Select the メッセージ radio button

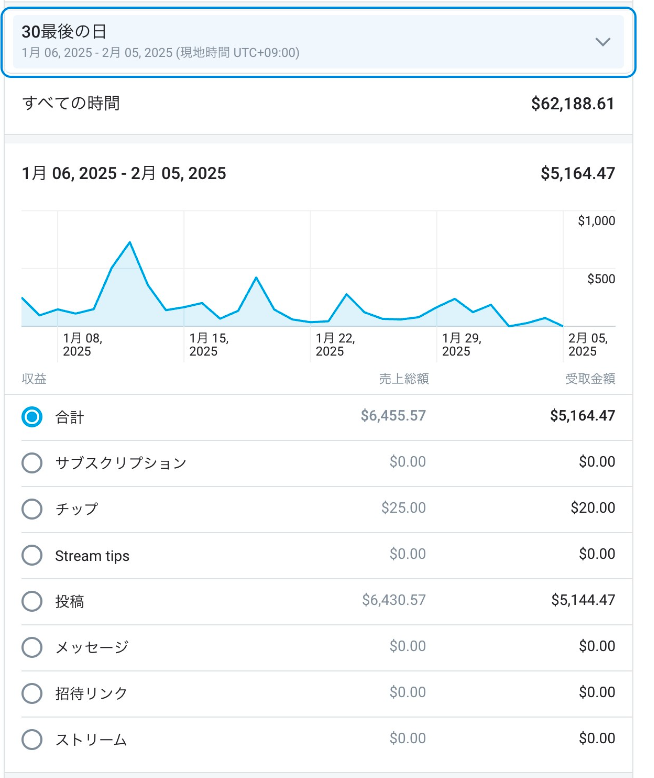[32, 647]
